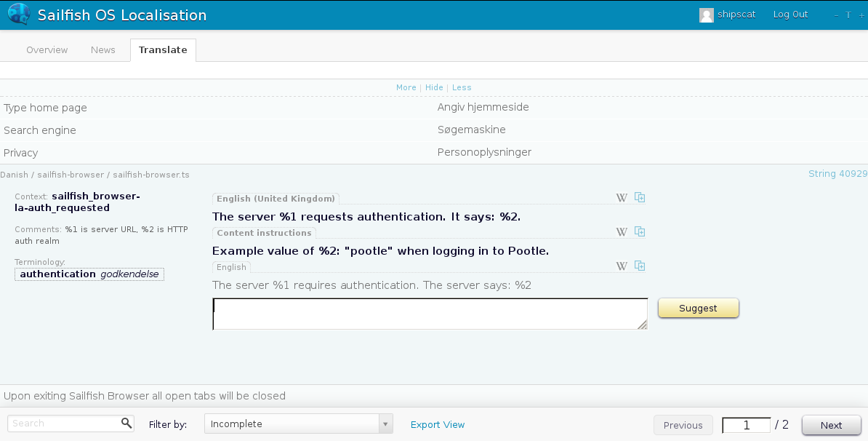
Task: Switch to the Overview tab
Action: pos(47,50)
